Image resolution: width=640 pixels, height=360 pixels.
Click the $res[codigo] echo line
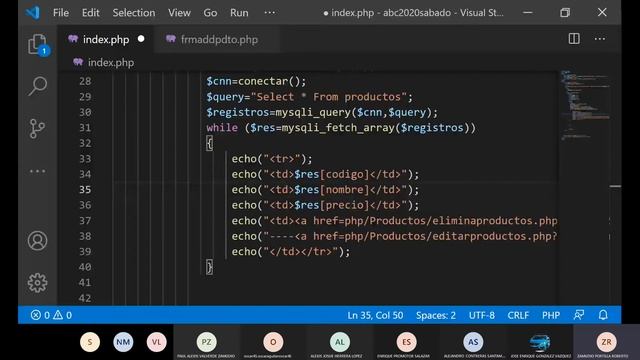(x=325, y=174)
